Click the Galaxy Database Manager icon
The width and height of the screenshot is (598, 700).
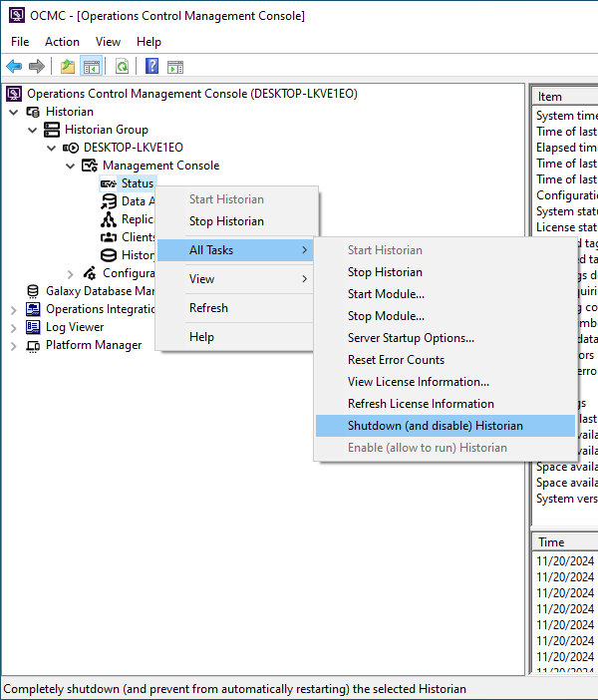coord(33,291)
